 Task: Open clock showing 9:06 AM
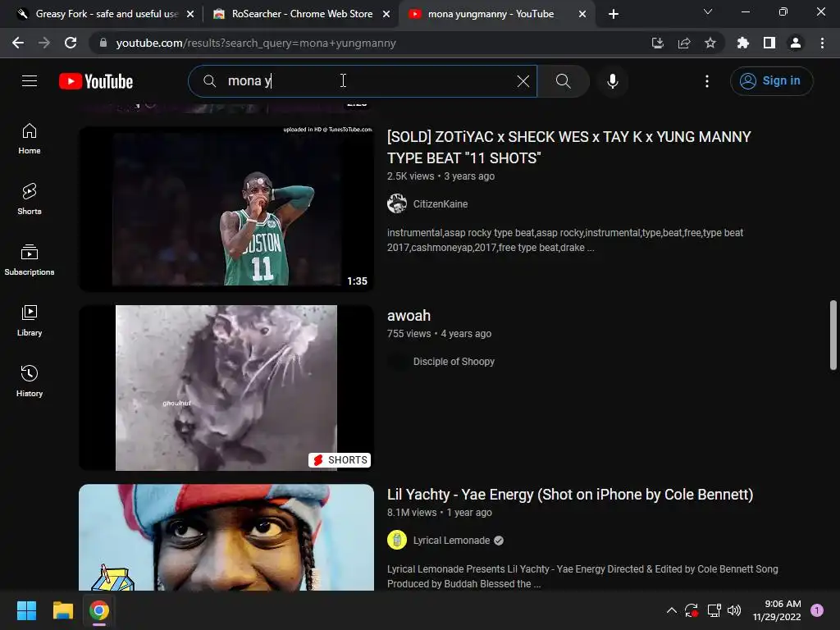777,610
